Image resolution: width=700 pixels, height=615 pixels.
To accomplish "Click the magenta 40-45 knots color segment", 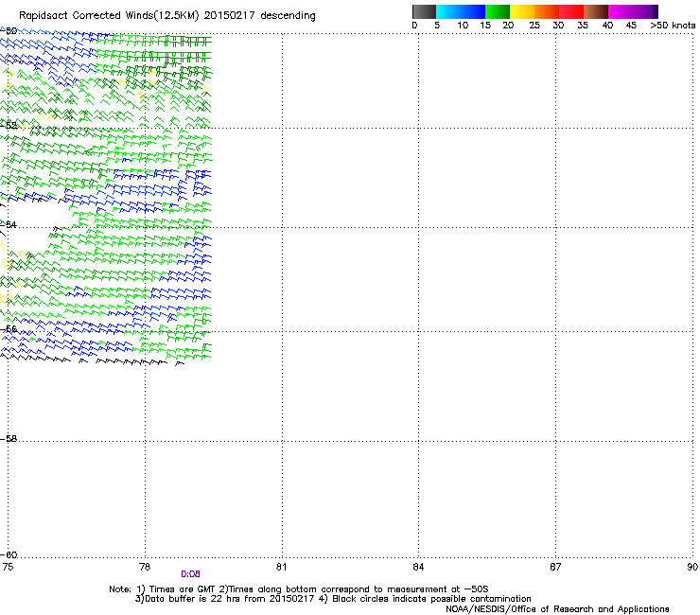I will pyautogui.click(x=621, y=11).
